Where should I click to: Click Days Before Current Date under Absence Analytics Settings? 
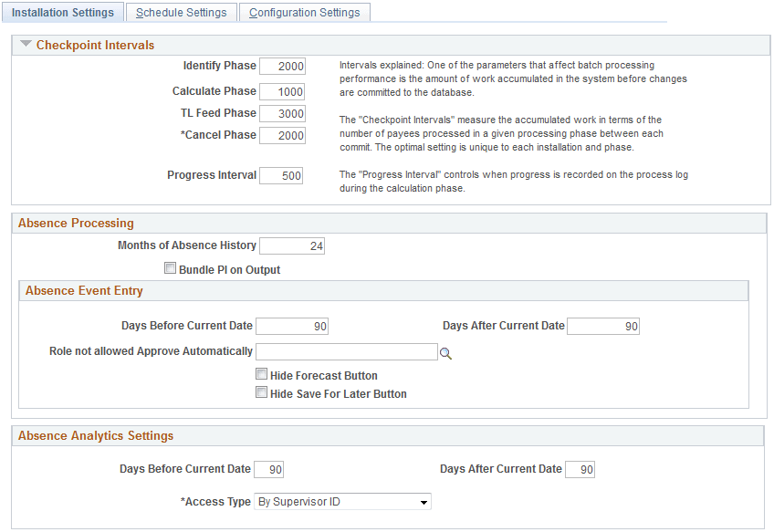pos(269,468)
